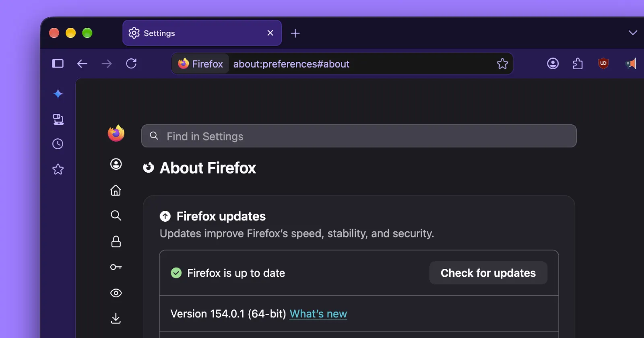Open the Firefox account menu icon
The height and width of the screenshot is (338, 644).
[x=553, y=64]
